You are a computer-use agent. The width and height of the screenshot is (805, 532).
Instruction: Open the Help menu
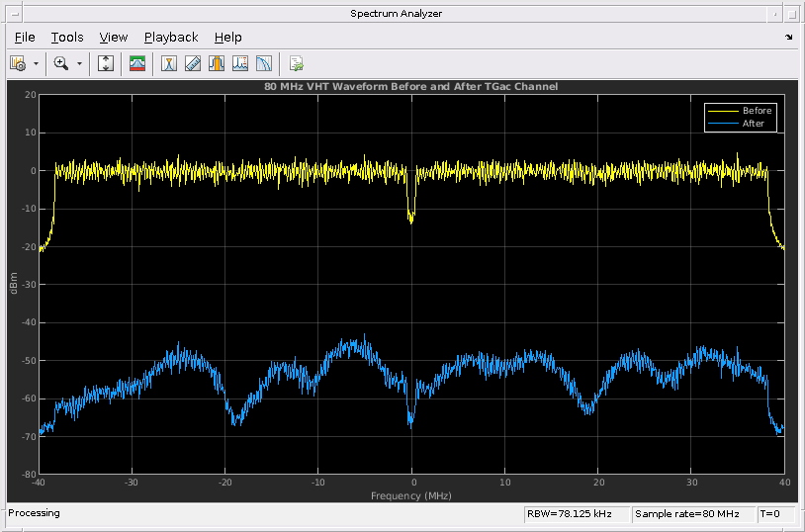[x=227, y=37]
